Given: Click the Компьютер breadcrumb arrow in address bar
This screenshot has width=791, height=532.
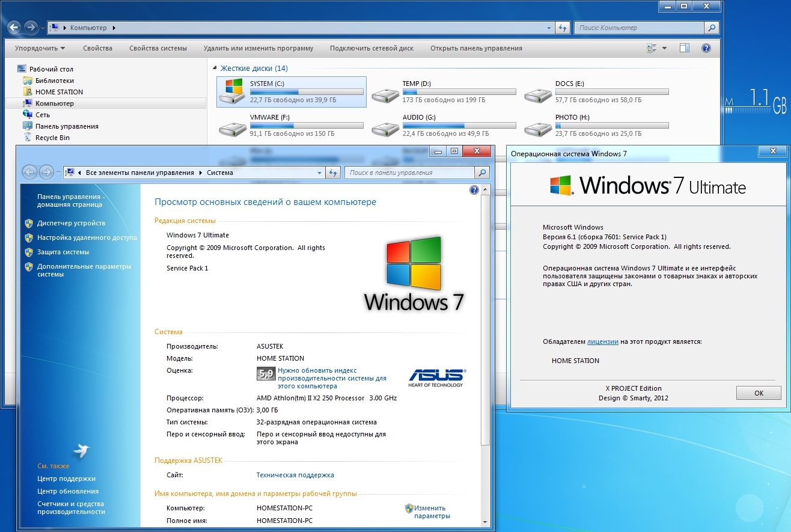Looking at the screenshot, I should pos(114,28).
